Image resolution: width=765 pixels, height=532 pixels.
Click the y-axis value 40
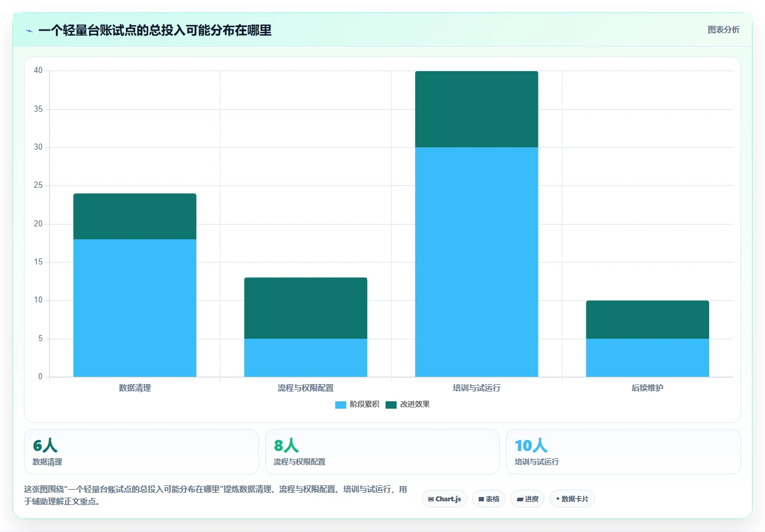(38, 71)
